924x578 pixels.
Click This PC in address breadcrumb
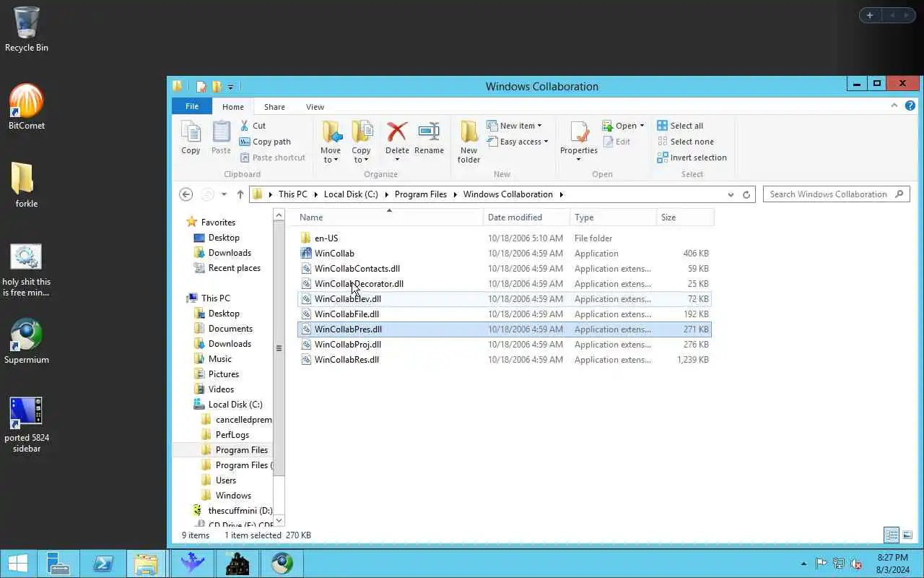click(293, 194)
